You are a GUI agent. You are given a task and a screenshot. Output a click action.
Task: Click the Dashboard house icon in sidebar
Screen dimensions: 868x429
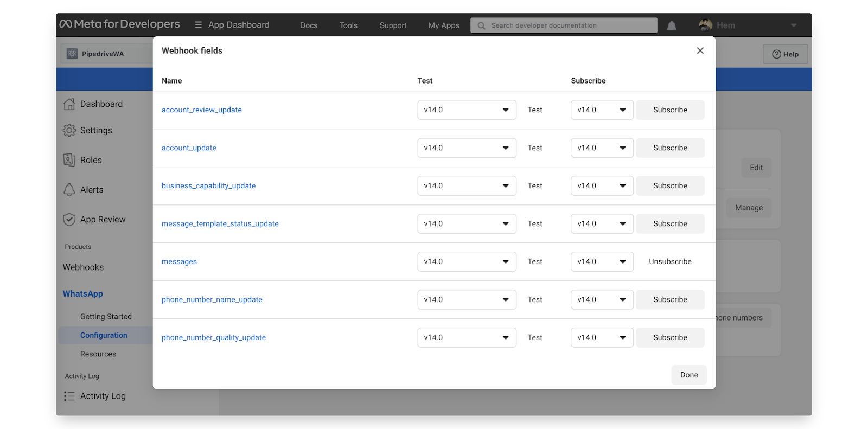69,104
